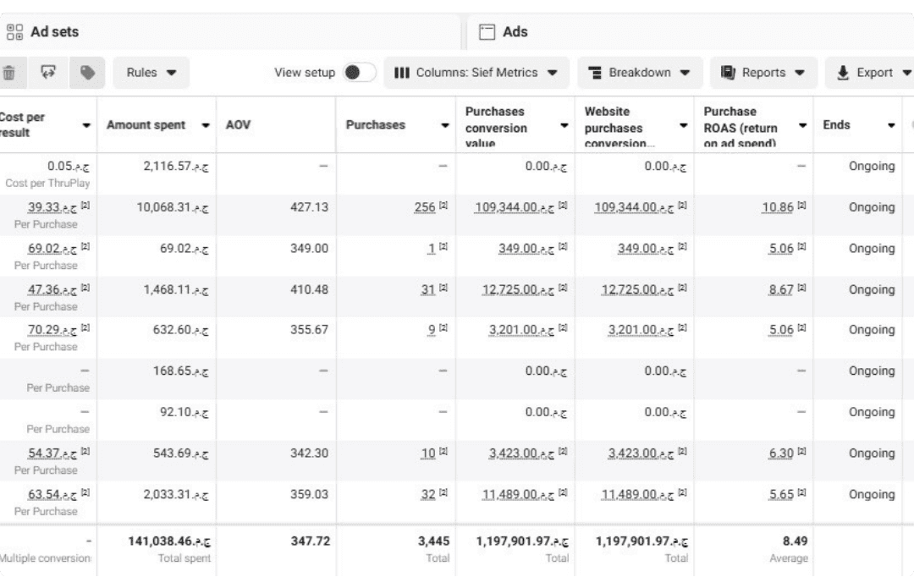
Task: Open Cost per result column menu arrow
Action: point(86,125)
